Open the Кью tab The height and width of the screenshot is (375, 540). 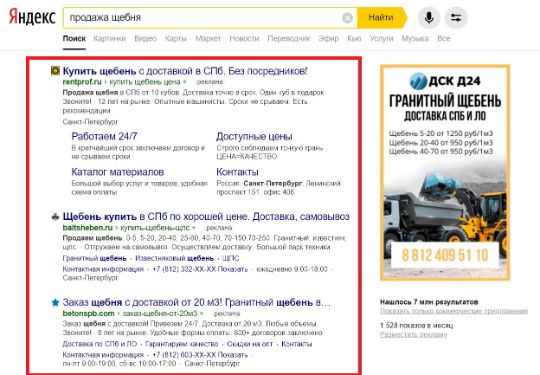tap(354, 39)
